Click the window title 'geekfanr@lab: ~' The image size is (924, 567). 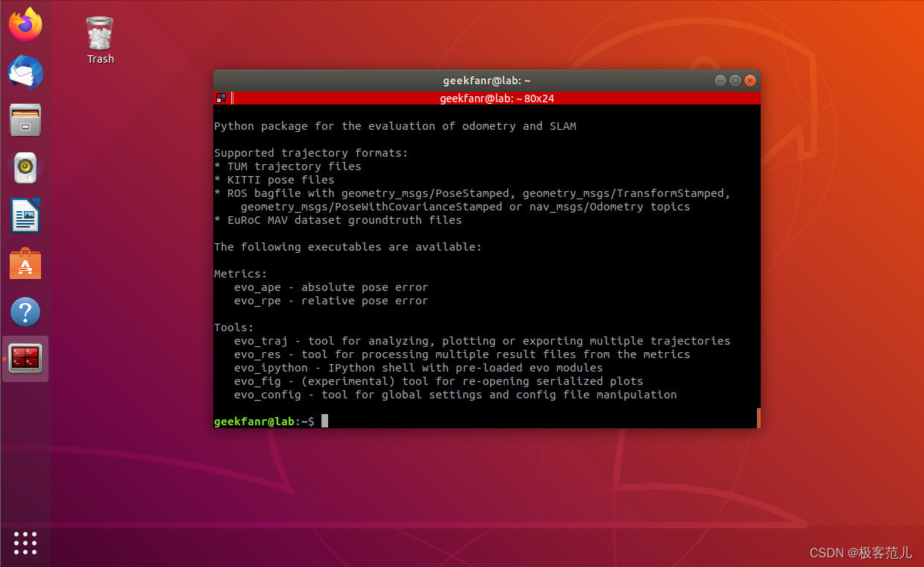[486, 81]
